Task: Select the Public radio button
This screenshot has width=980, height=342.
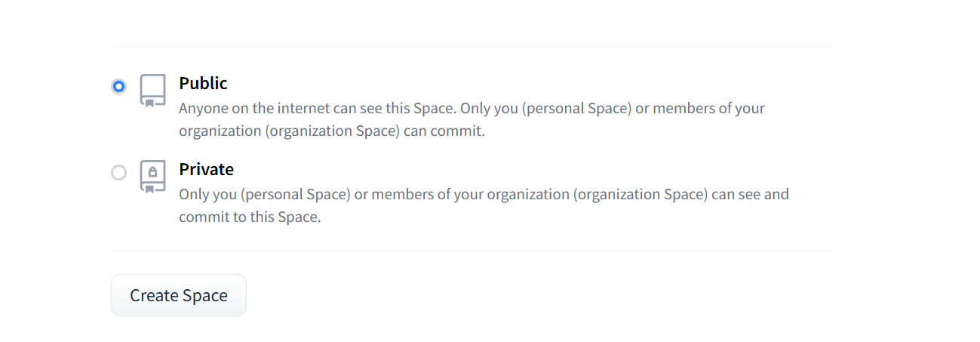Action: coord(118,86)
